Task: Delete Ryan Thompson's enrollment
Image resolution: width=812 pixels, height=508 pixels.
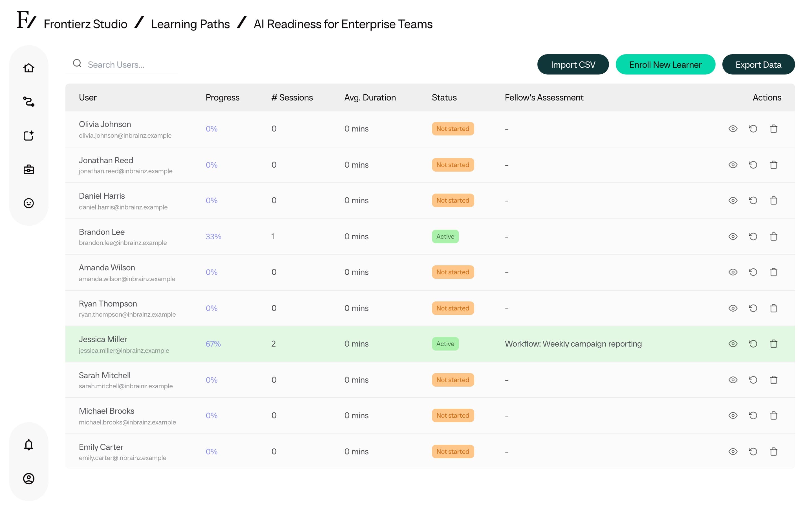Action: (x=773, y=308)
